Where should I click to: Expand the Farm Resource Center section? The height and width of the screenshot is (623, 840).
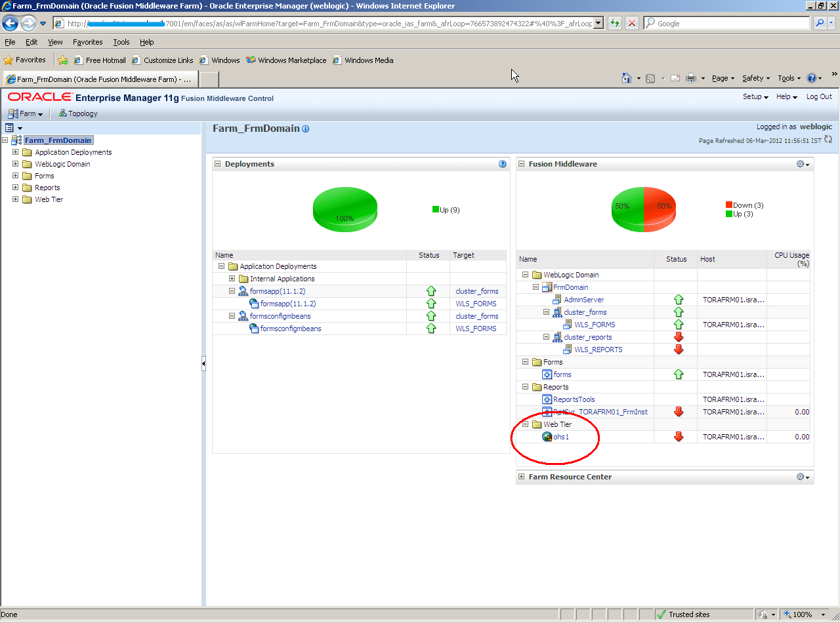point(520,477)
